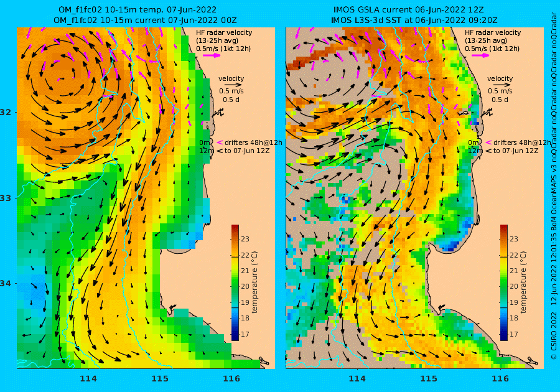The width and height of the screenshot is (560, 392).
Task: Click '0.5 m/s' under velocity on IMOS map
Action: click(x=500, y=91)
